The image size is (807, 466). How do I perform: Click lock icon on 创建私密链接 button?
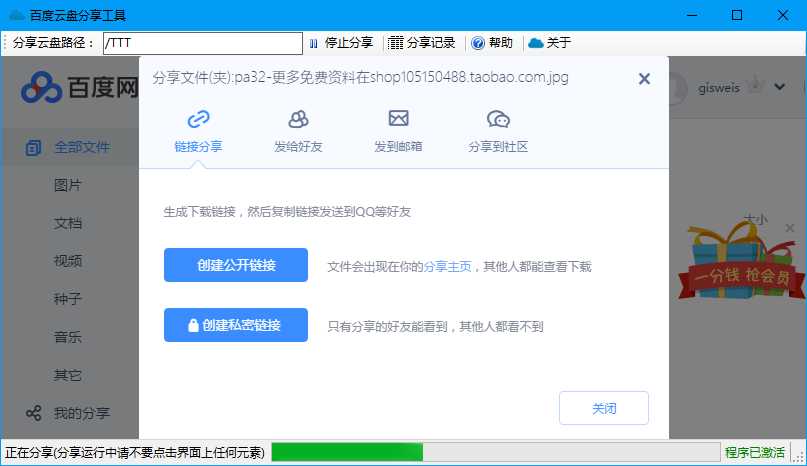(x=193, y=325)
